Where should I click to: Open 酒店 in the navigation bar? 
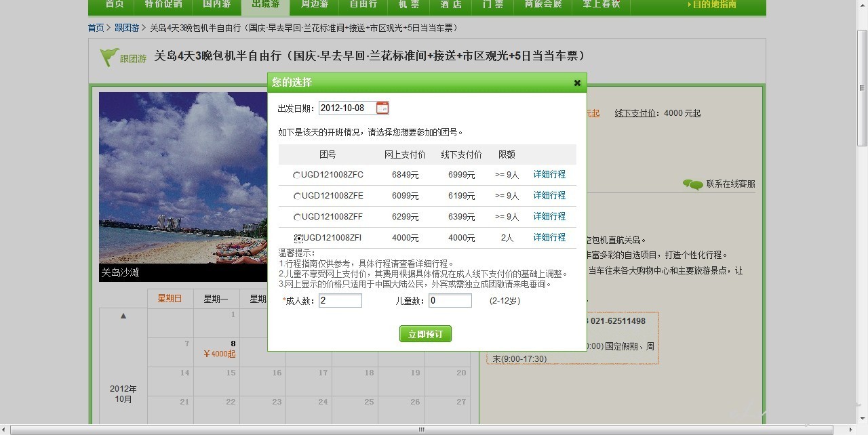(x=451, y=5)
